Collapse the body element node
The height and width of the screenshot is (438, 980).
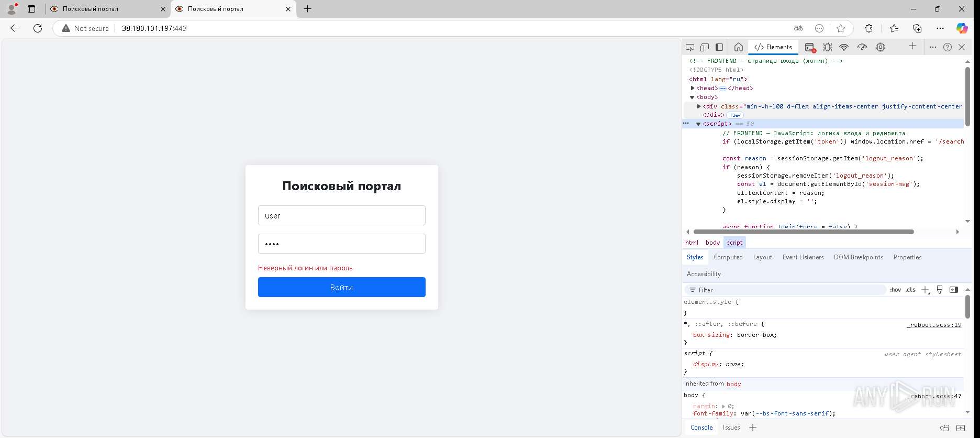point(692,97)
